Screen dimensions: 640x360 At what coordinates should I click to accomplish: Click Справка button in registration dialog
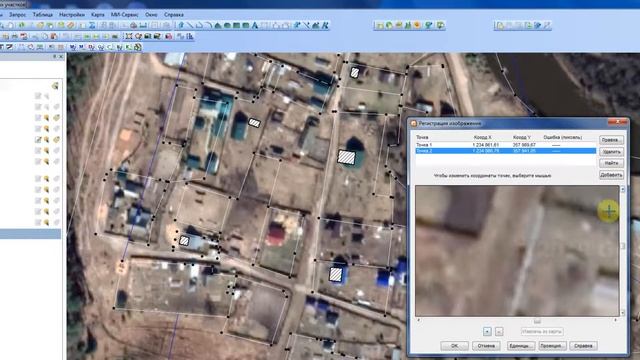[x=583, y=346]
